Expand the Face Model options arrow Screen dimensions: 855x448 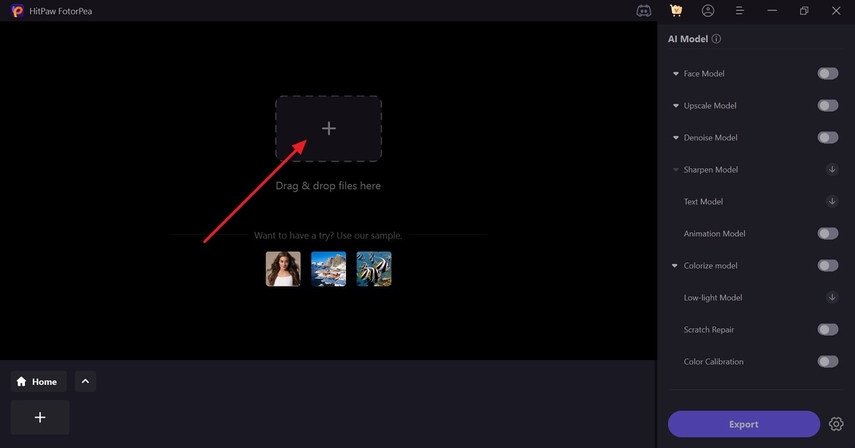(x=676, y=74)
